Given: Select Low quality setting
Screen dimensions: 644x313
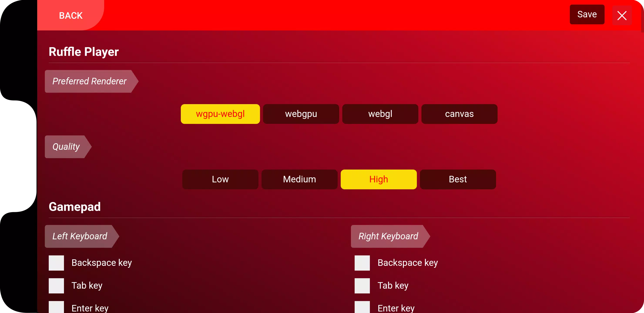Looking at the screenshot, I should pos(221,179).
